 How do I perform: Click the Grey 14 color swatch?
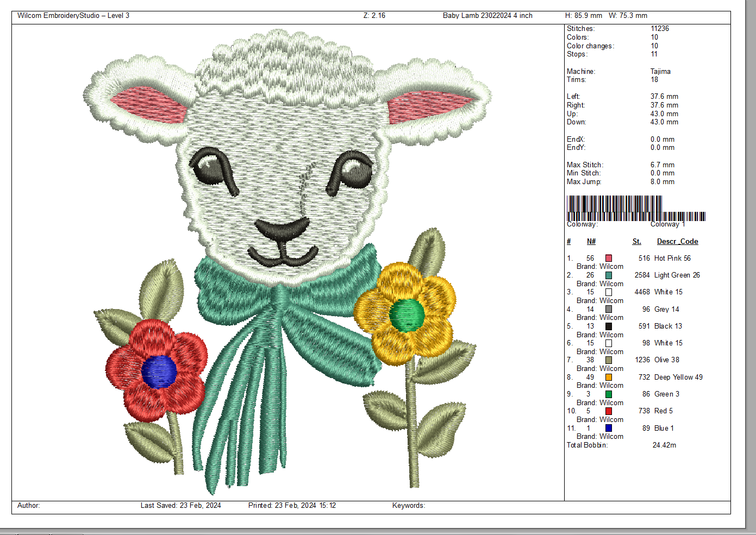click(609, 310)
